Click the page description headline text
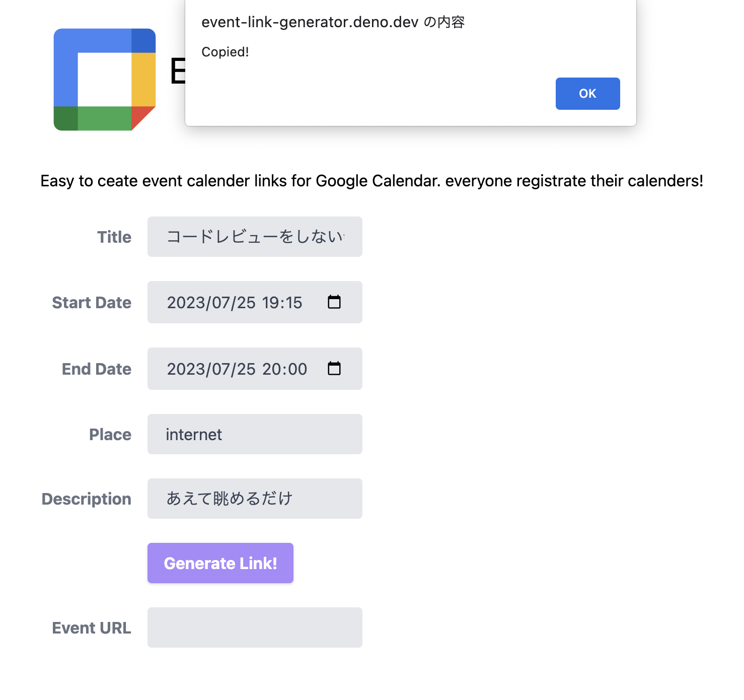 tap(372, 181)
